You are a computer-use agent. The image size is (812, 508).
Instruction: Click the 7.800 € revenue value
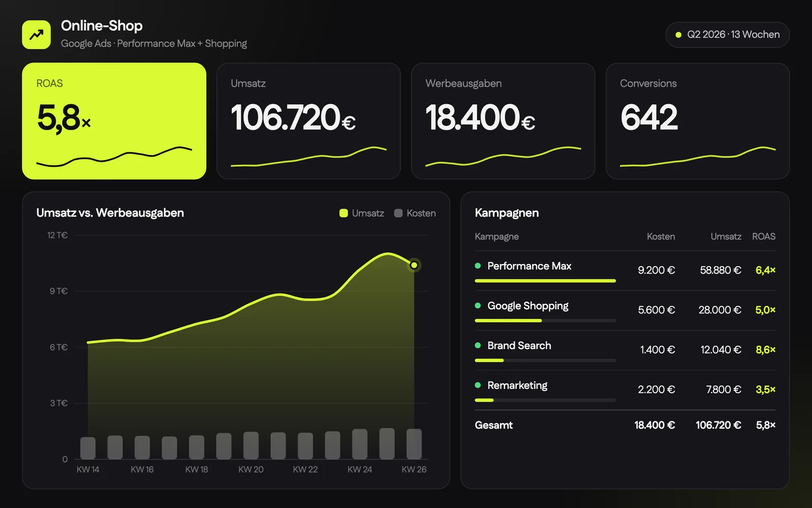coord(724,390)
